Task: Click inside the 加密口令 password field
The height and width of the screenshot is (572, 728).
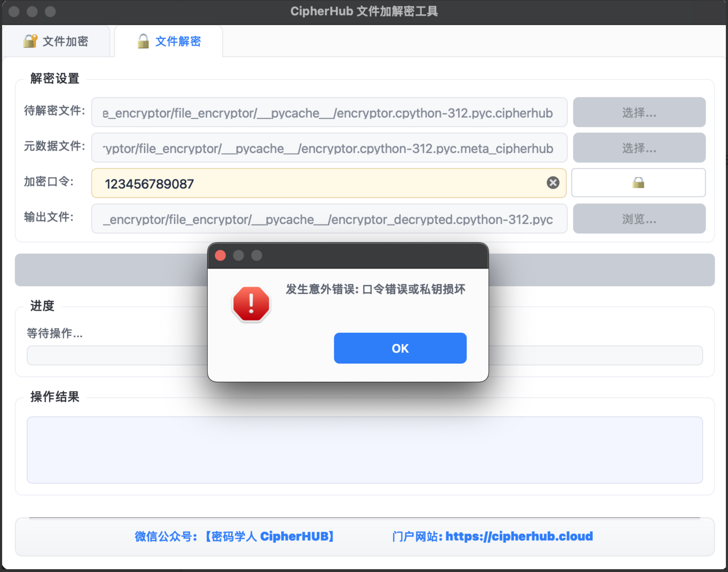Action: (318, 183)
